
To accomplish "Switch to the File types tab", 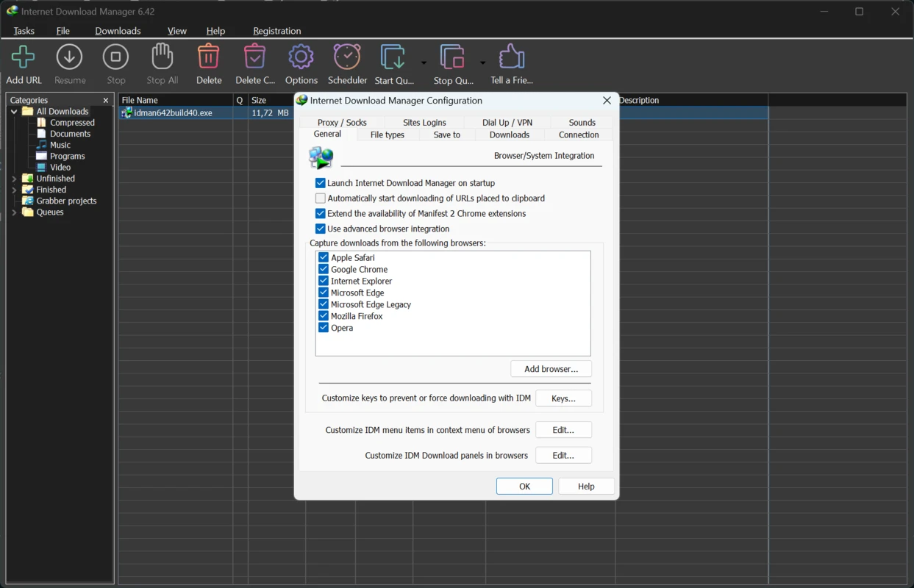I will (388, 135).
